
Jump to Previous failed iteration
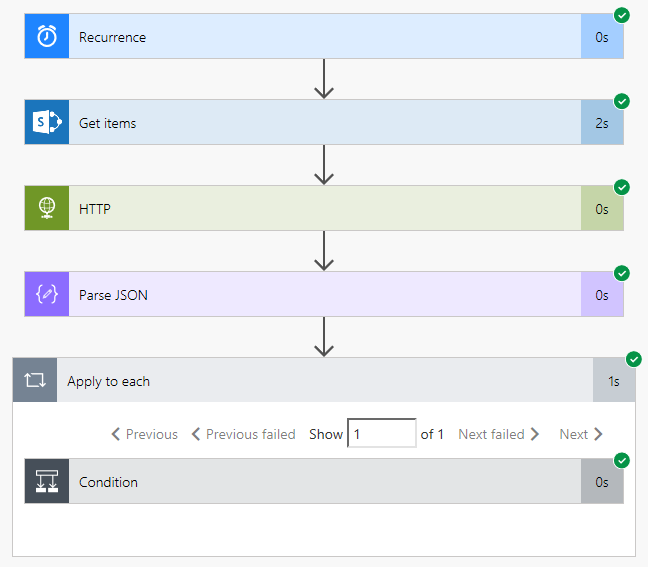click(x=243, y=434)
